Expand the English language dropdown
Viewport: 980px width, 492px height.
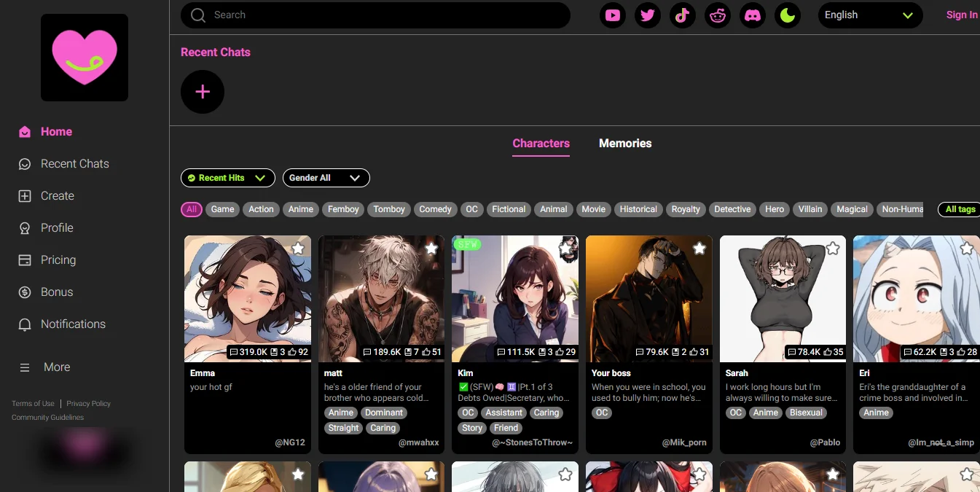[x=869, y=15]
